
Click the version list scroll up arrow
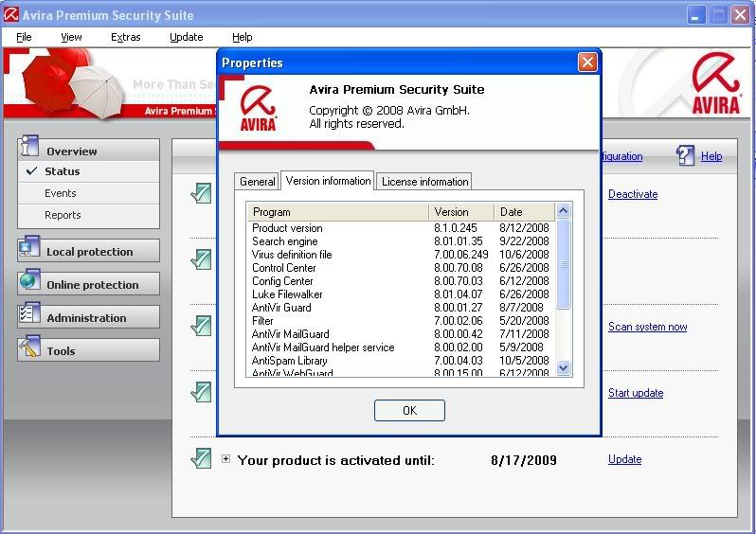tap(563, 210)
